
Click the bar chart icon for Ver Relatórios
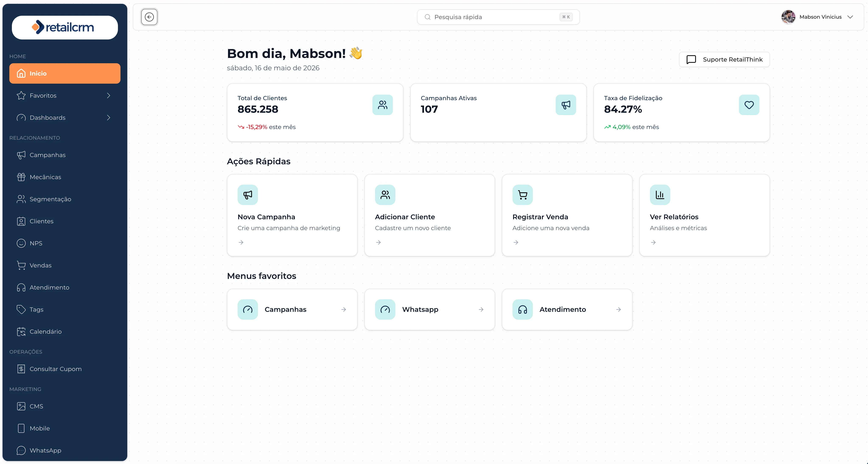(660, 195)
